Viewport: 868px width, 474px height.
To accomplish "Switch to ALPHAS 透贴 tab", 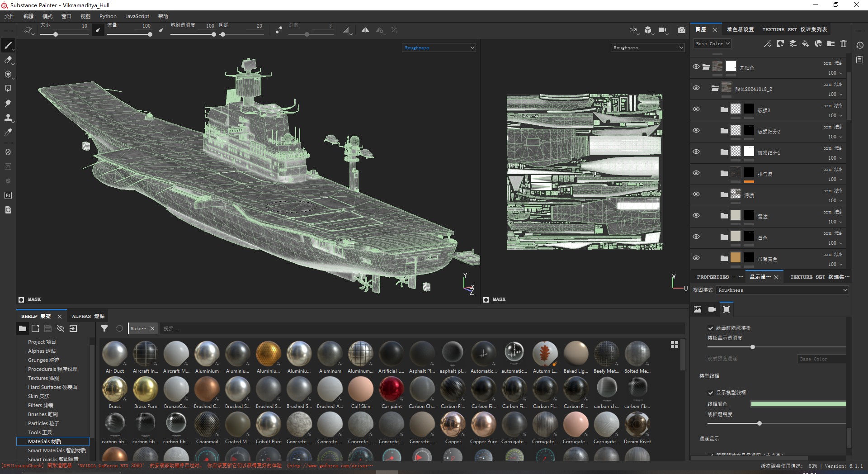I will 88,316.
